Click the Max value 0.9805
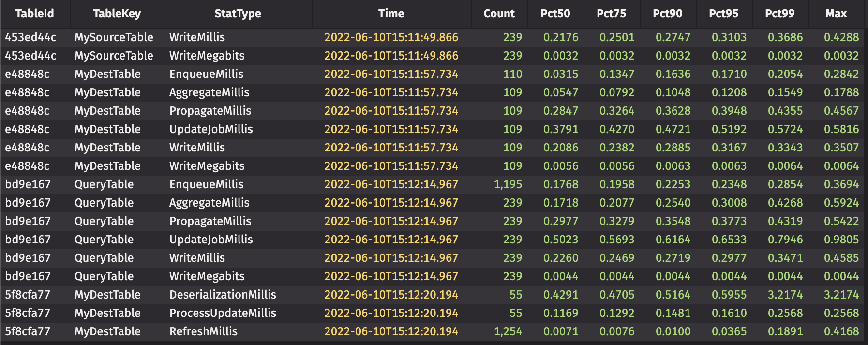This screenshot has height=345, width=868. (x=841, y=240)
